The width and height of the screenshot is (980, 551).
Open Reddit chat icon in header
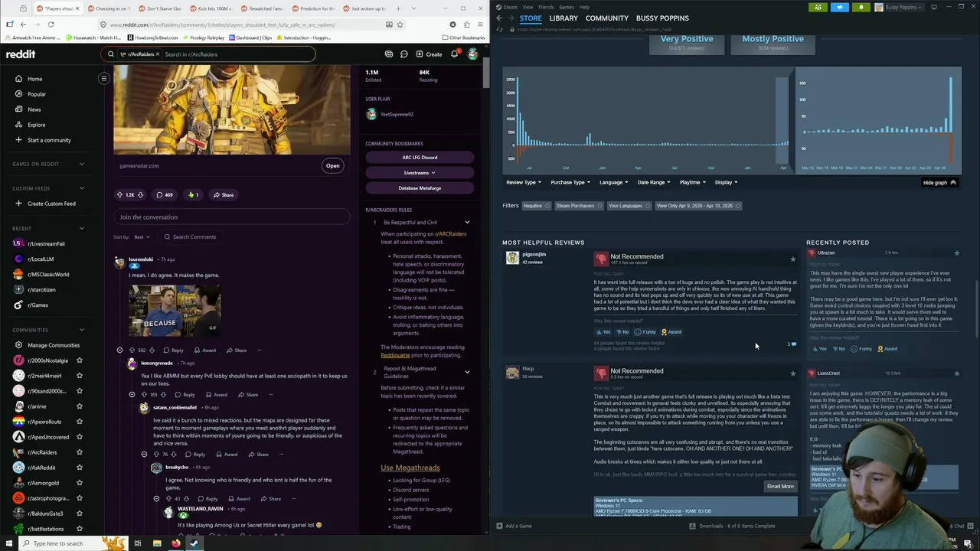(403, 54)
